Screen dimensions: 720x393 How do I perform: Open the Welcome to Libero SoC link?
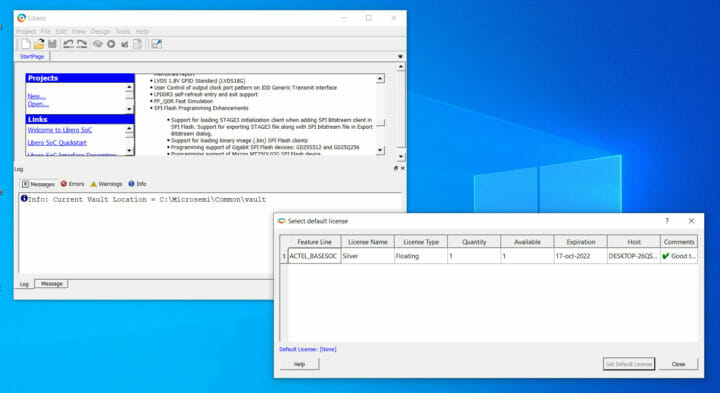click(60, 130)
